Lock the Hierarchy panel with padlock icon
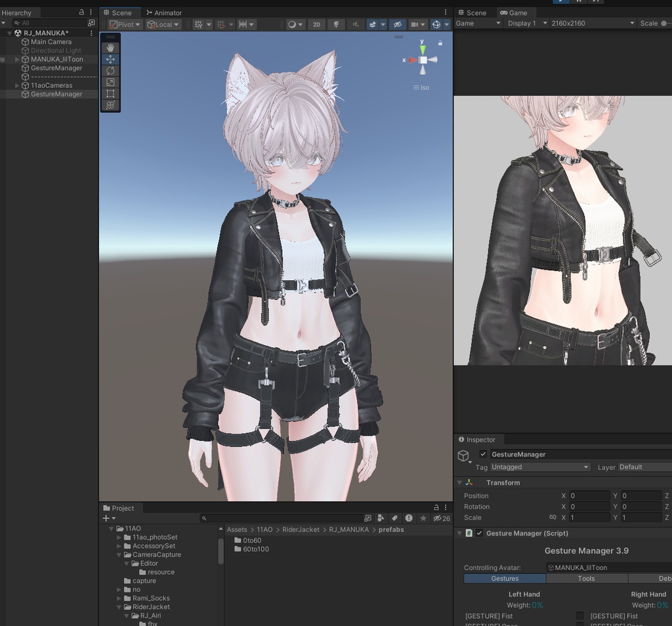 pyautogui.click(x=81, y=12)
